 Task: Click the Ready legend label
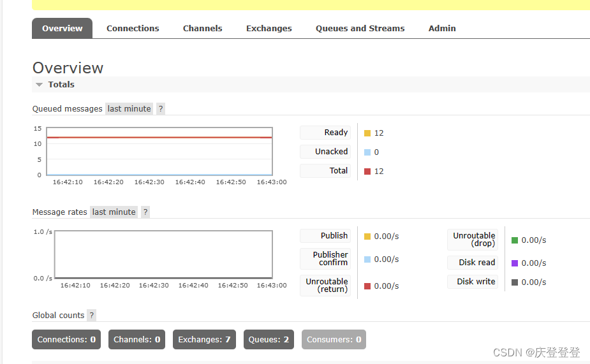(x=325, y=133)
